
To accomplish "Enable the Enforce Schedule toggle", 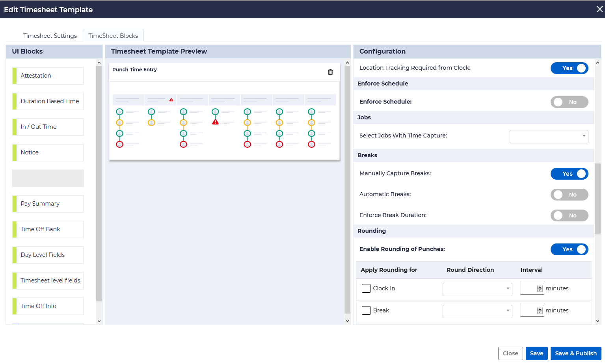I will click(x=569, y=102).
